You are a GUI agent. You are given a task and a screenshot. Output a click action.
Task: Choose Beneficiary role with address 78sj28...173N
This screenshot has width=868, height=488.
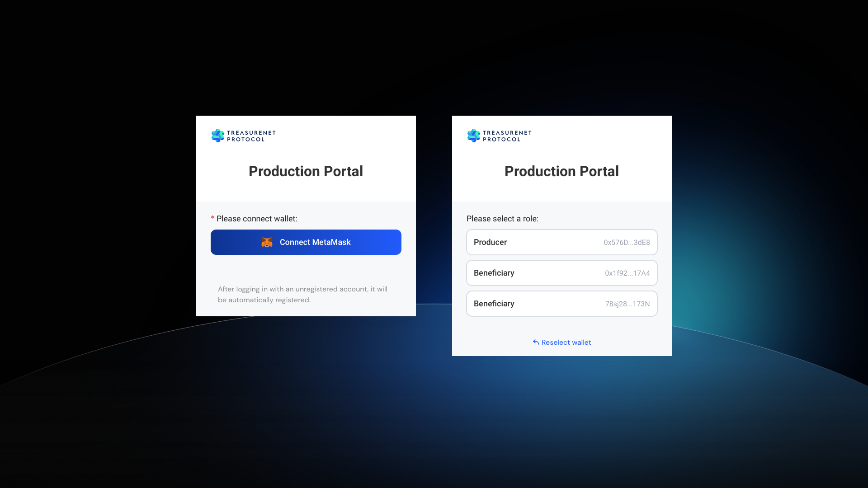click(561, 304)
